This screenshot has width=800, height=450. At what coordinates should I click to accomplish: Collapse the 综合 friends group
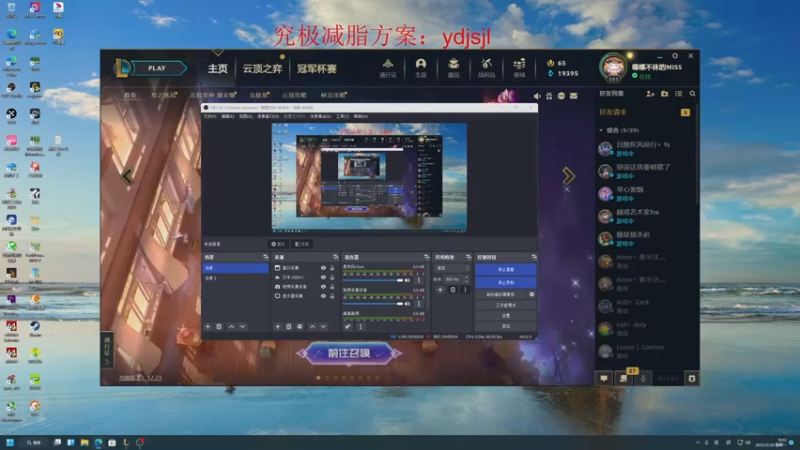(601, 130)
